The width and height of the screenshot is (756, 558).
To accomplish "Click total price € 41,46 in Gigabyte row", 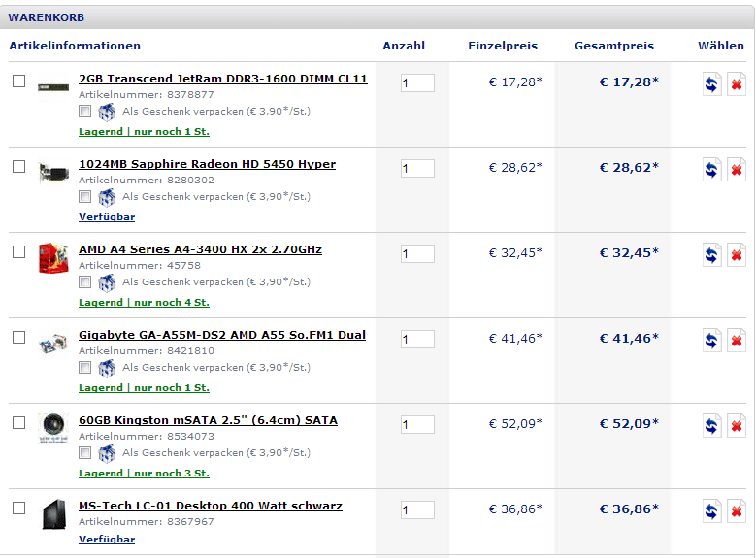I will [x=629, y=338].
